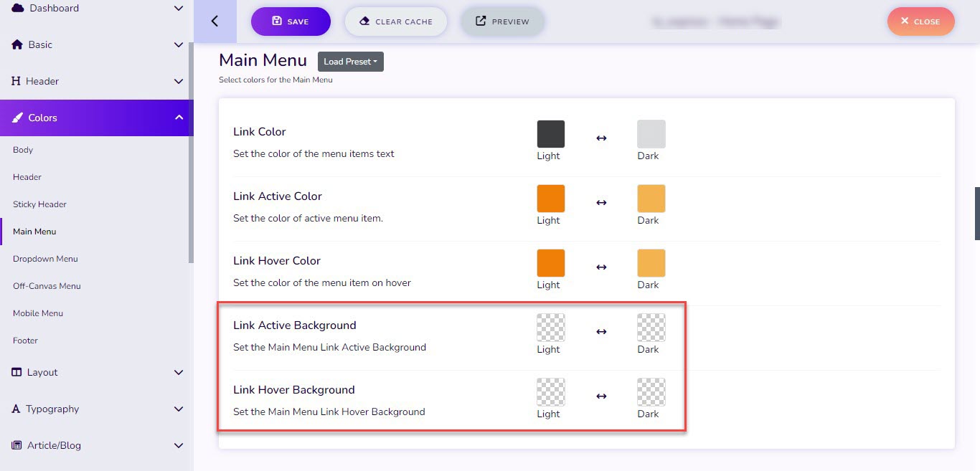Viewport: 980px width, 471px height.
Task: Save the template settings
Action: coord(291,22)
